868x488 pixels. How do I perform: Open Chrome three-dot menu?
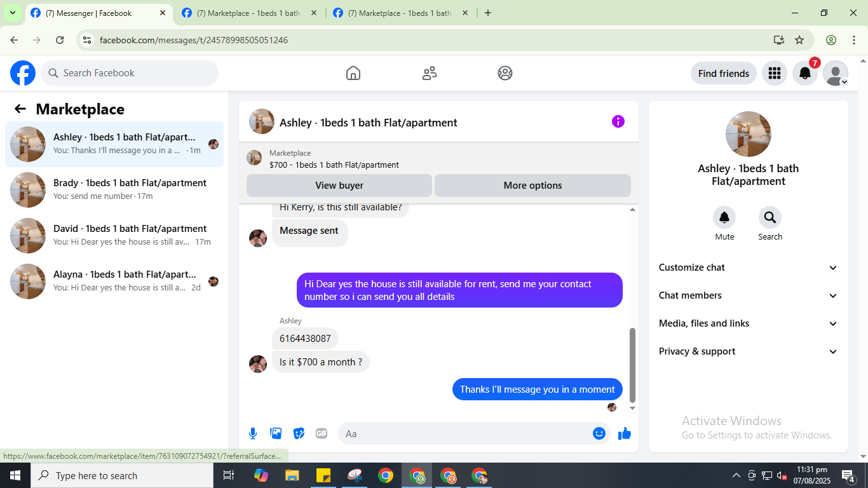854,40
